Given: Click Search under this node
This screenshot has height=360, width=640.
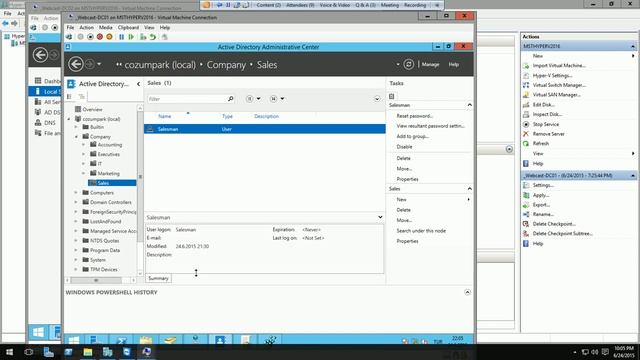Looking at the screenshot, I should 421,231.
